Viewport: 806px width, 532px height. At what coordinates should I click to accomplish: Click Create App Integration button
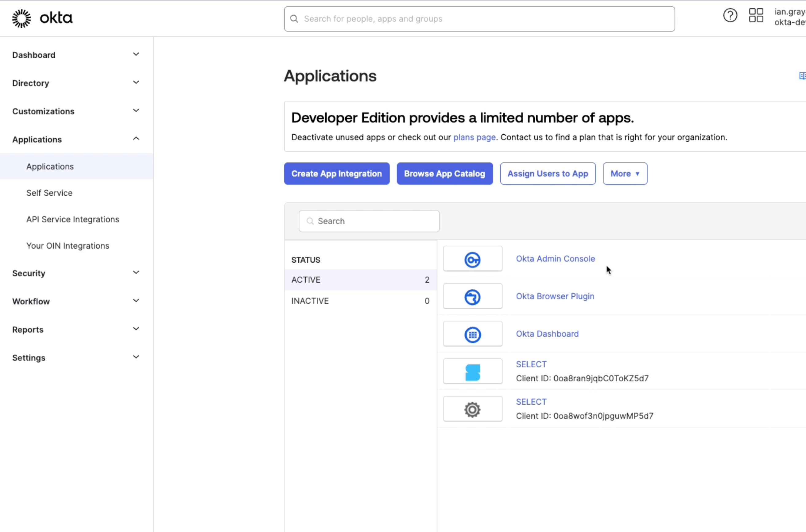point(337,174)
